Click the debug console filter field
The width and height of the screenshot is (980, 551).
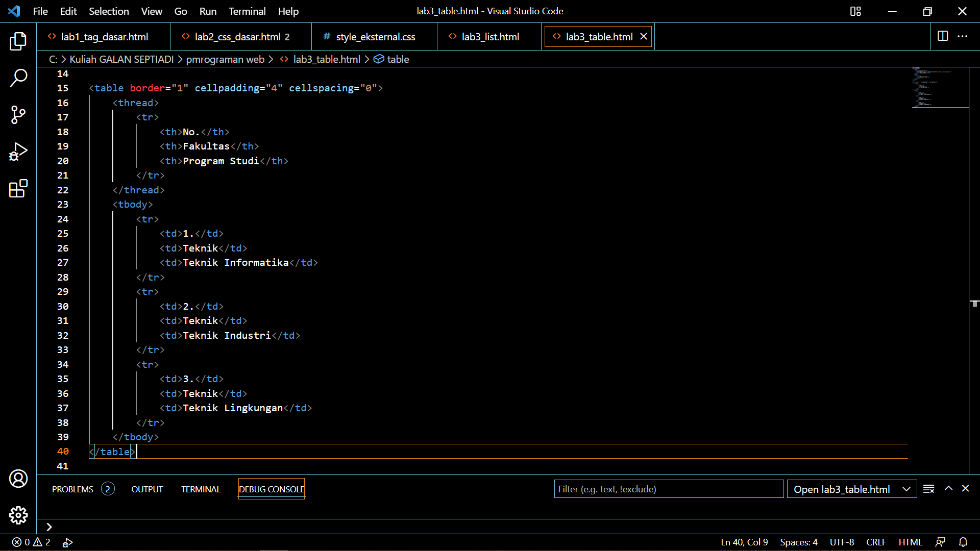669,489
